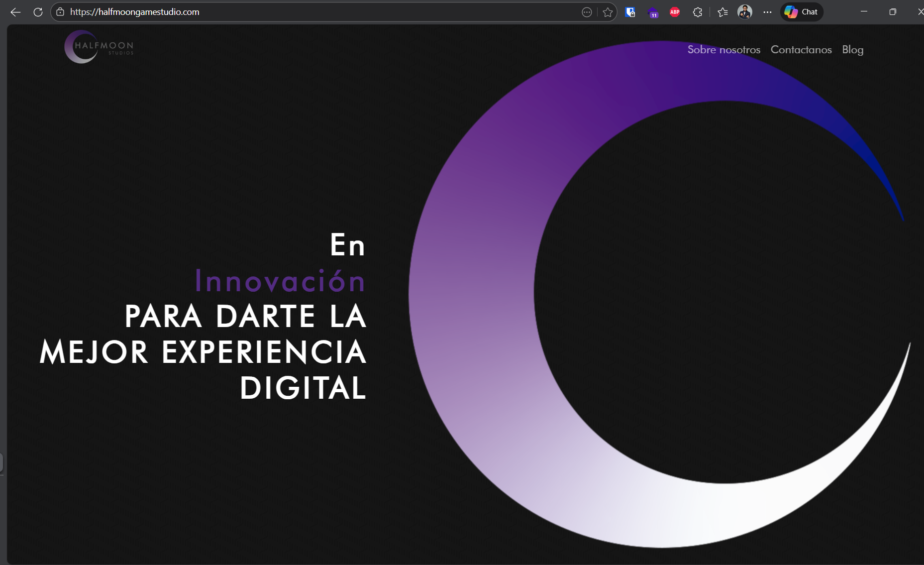Image resolution: width=924 pixels, height=565 pixels.
Task: Restore down the browser window
Action: 893,12
